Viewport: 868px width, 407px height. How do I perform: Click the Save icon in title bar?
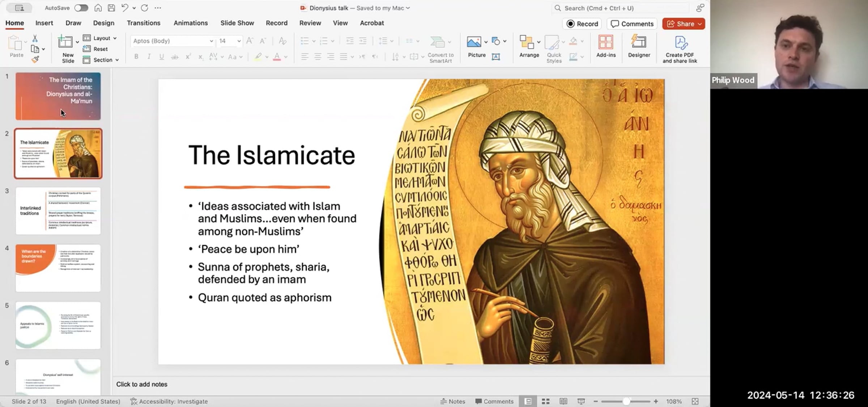pos(111,8)
